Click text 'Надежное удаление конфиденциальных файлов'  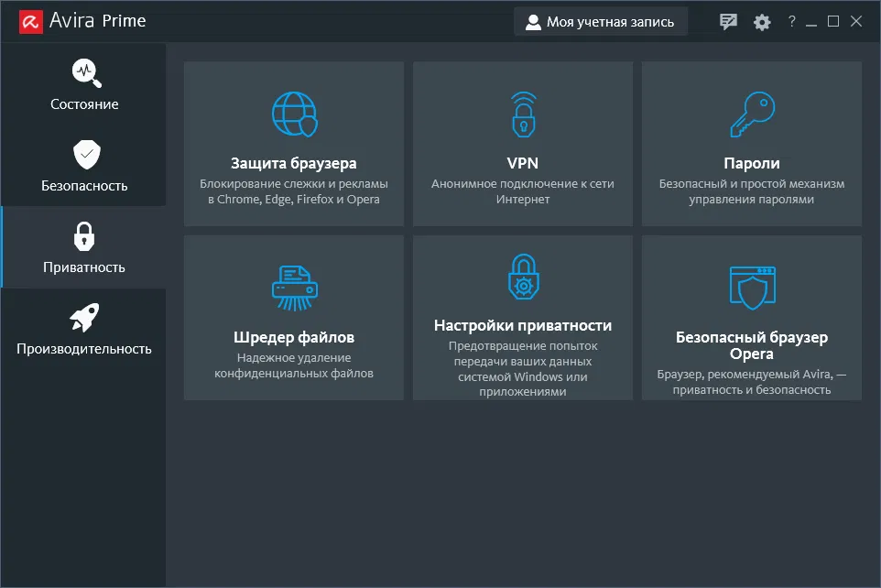click(294, 365)
